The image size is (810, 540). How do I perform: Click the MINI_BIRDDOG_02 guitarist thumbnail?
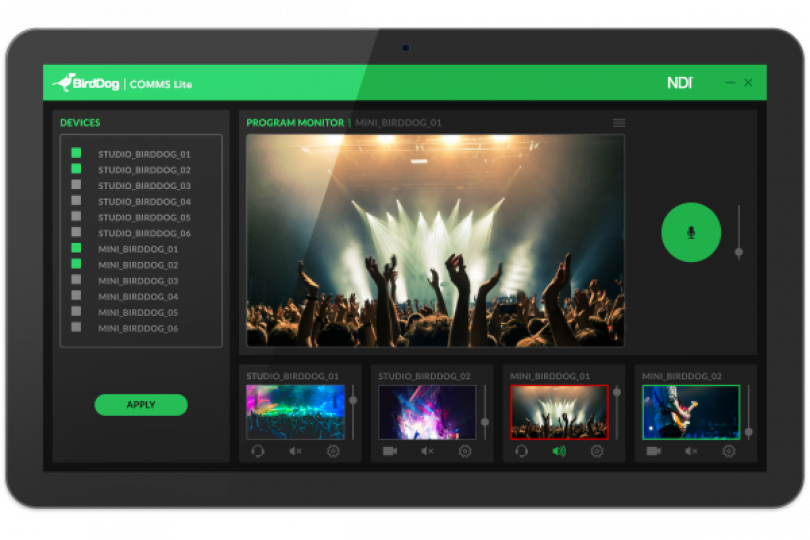(x=691, y=412)
